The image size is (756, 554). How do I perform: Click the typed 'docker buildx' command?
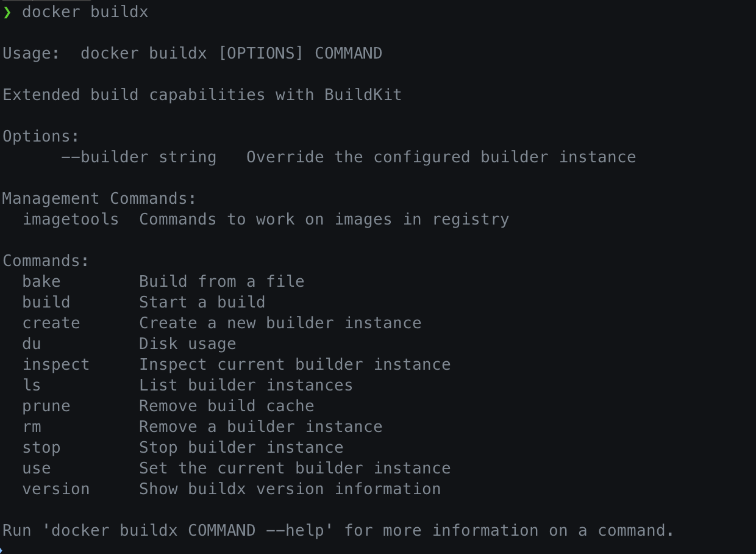click(x=85, y=12)
